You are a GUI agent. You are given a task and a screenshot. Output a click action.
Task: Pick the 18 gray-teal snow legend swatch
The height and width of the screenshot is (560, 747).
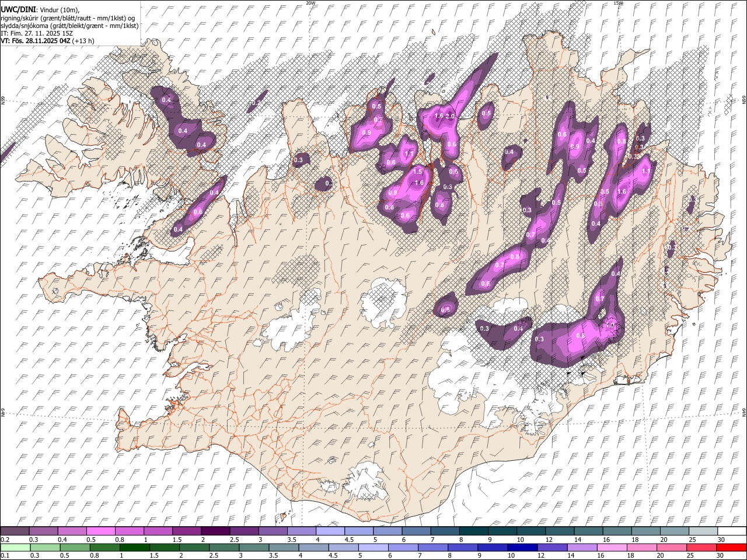click(645, 531)
